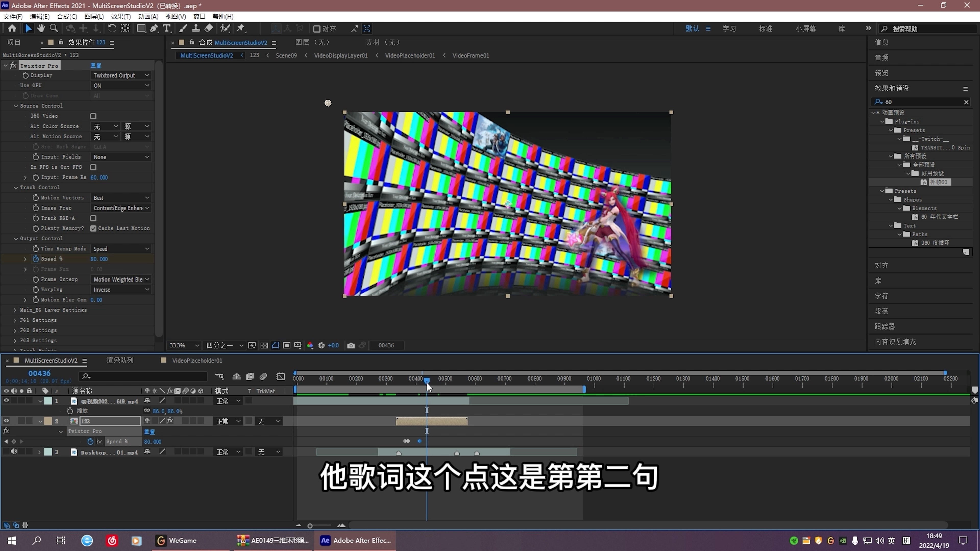Open the 33.3% magnification dropdown
The width and height of the screenshot is (980, 551).
[184, 345]
